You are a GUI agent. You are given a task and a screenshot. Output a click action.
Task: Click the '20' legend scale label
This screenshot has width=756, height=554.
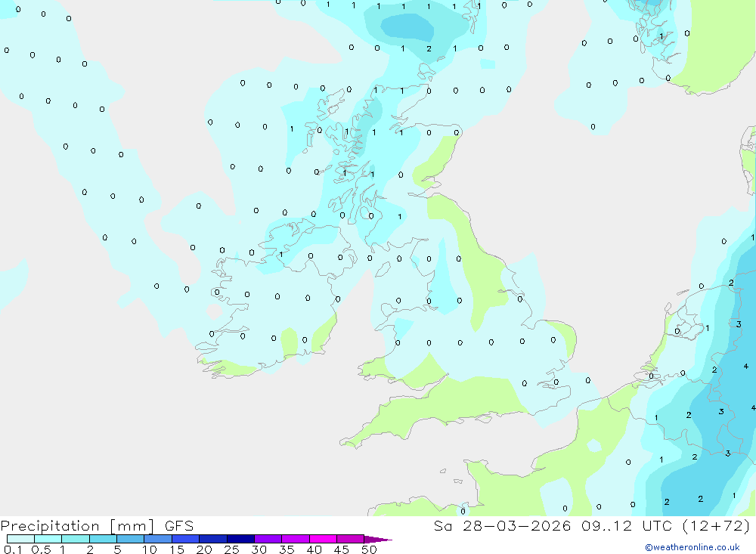pyautogui.click(x=204, y=549)
